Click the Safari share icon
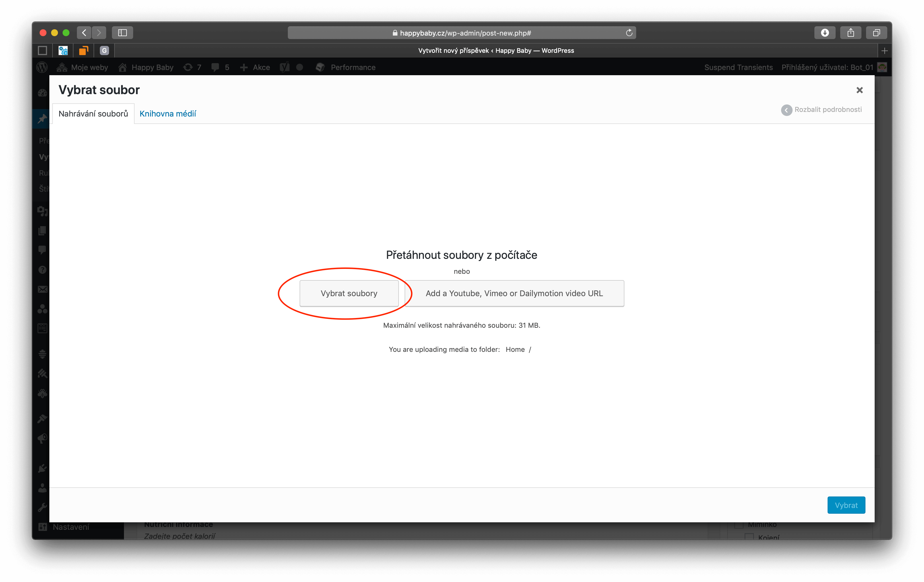Image resolution: width=924 pixels, height=582 pixels. click(850, 33)
